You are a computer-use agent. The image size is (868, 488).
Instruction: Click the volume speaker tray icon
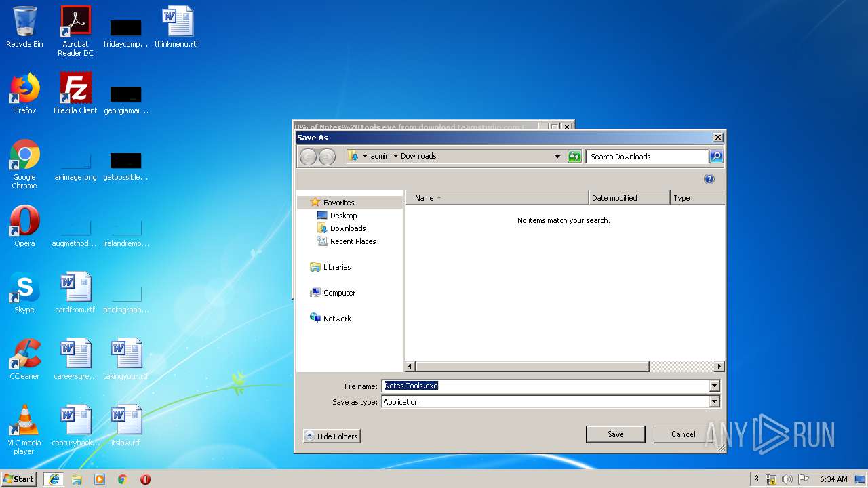(x=787, y=479)
